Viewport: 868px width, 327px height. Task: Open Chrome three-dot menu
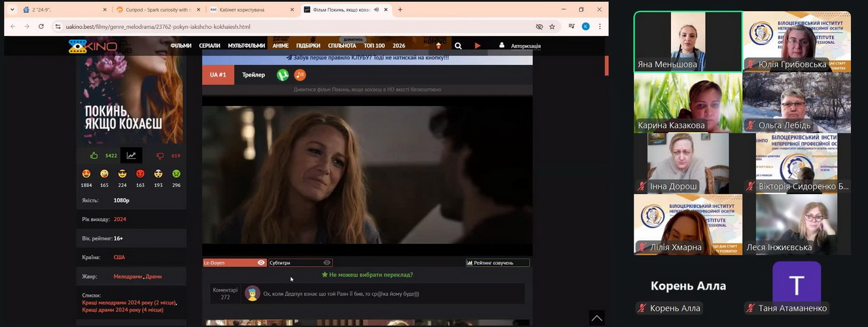tap(600, 27)
